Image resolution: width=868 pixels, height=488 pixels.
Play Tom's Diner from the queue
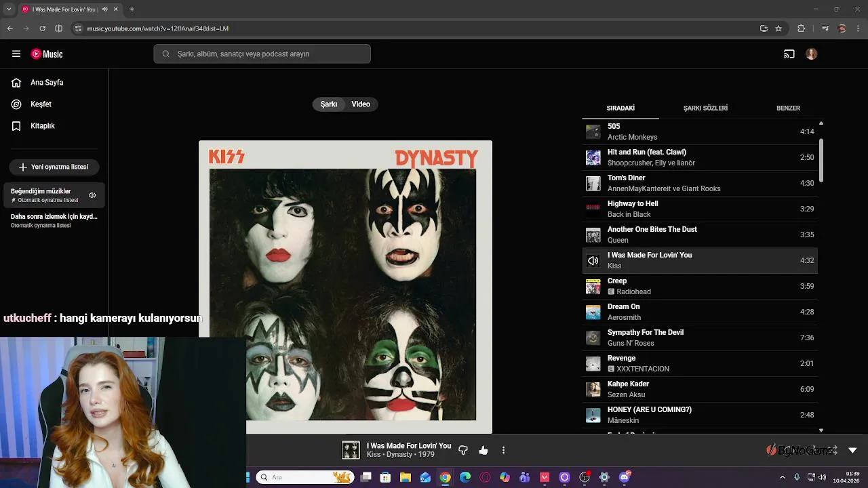click(x=700, y=184)
